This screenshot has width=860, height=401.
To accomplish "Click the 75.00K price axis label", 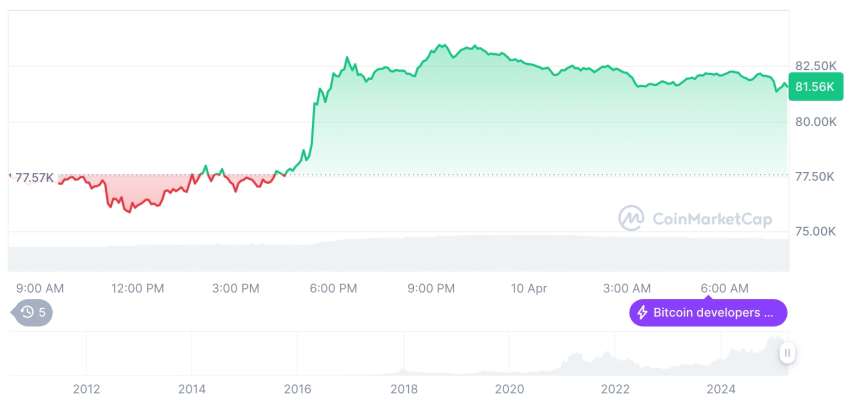I will pos(816,231).
